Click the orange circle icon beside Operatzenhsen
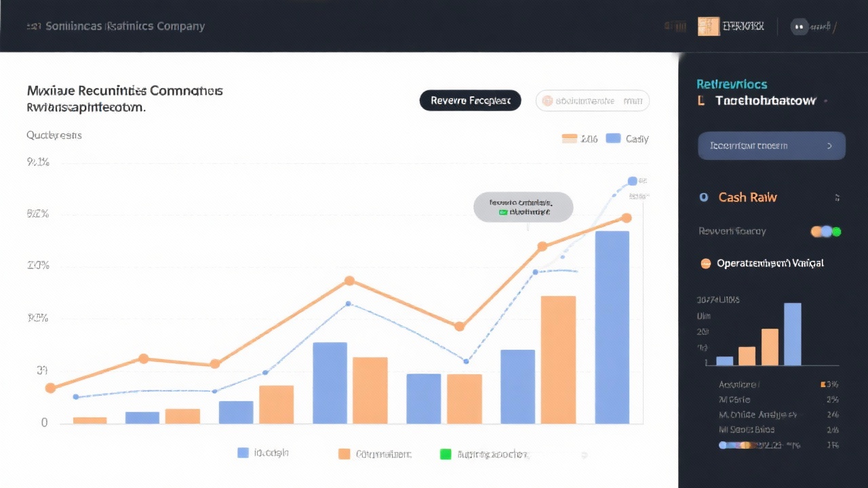Viewport: 868px width, 488px height. [x=705, y=264]
